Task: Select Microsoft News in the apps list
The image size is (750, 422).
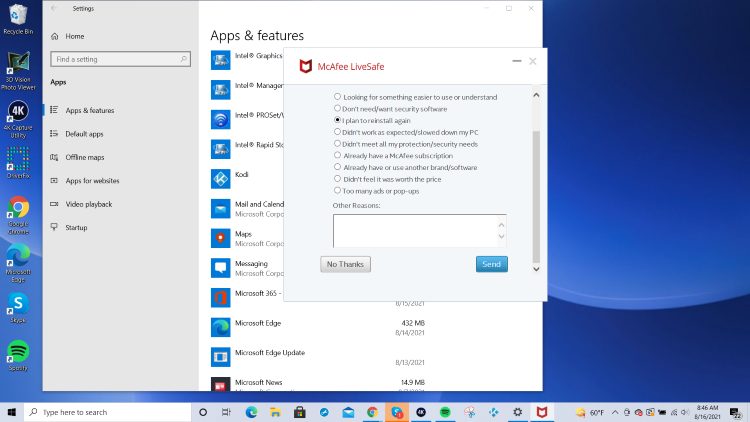Action: (318, 383)
